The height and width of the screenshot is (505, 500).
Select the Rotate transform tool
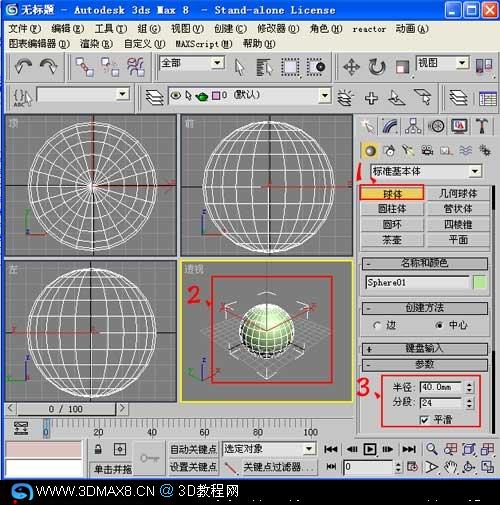(377, 67)
